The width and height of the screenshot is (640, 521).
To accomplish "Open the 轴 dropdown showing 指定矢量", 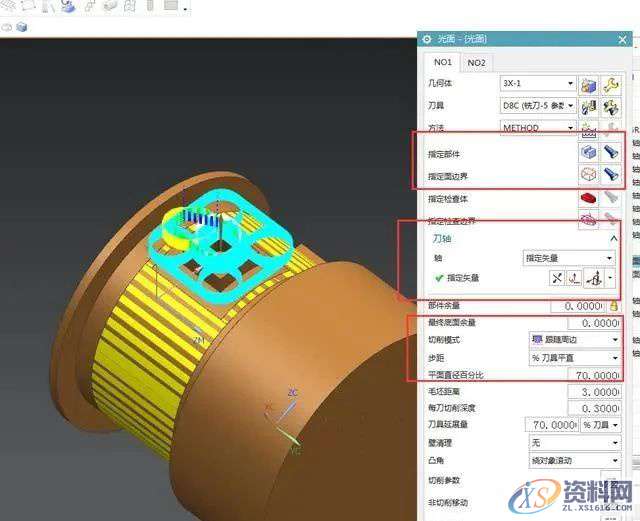I will pyautogui.click(x=568, y=258).
